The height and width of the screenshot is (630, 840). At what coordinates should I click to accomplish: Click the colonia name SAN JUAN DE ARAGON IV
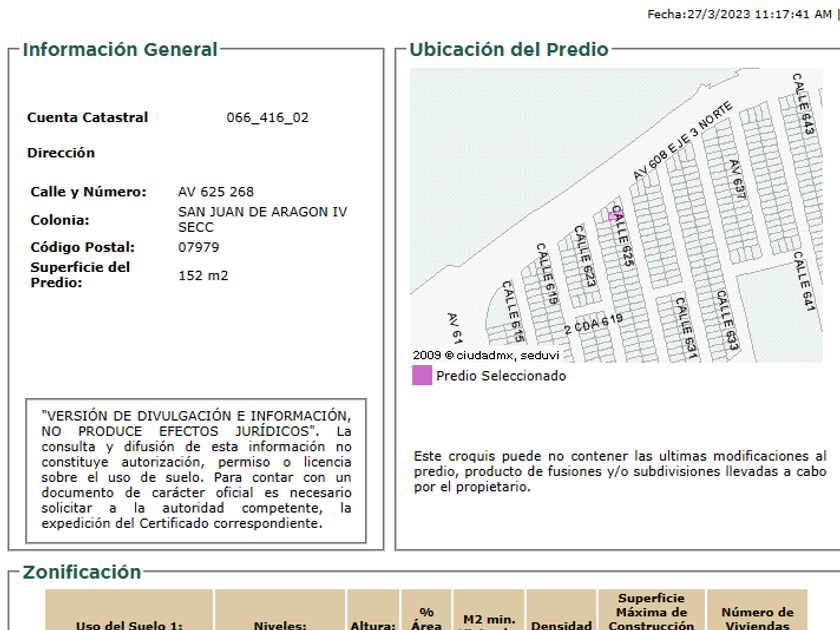click(262, 212)
